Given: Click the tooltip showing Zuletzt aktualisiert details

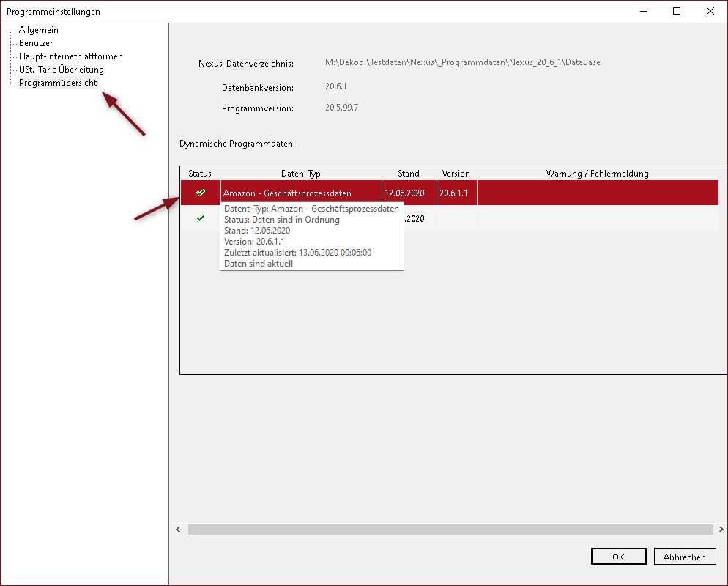Looking at the screenshot, I should coord(311,252).
